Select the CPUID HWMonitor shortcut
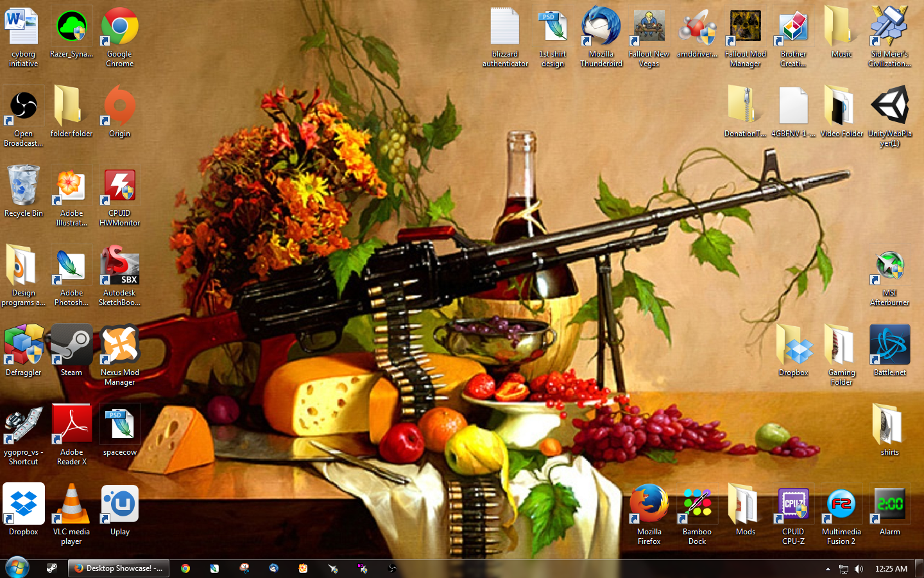Screen dimensions: 924x578 coord(120,197)
